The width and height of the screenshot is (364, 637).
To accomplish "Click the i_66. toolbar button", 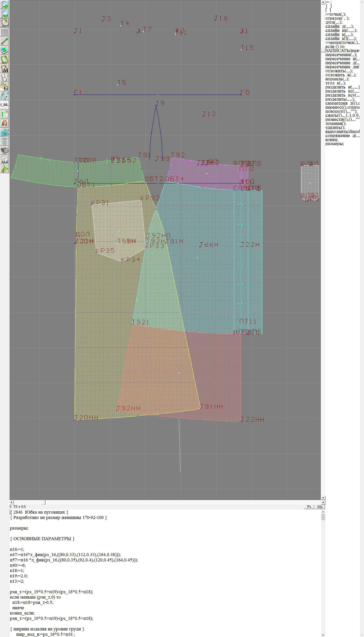I will [x=5, y=105].
